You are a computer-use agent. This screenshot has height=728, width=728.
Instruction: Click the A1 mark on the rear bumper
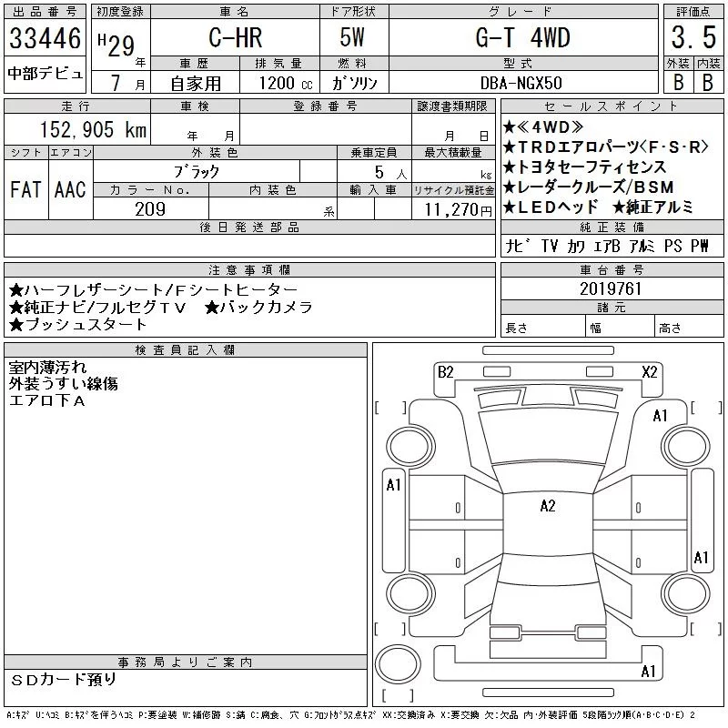(x=648, y=671)
